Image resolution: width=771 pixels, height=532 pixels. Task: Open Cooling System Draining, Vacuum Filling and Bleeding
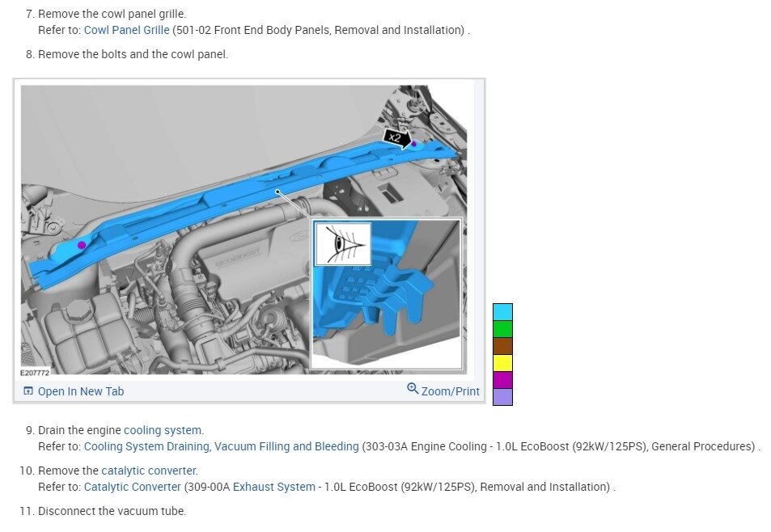(x=222, y=446)
